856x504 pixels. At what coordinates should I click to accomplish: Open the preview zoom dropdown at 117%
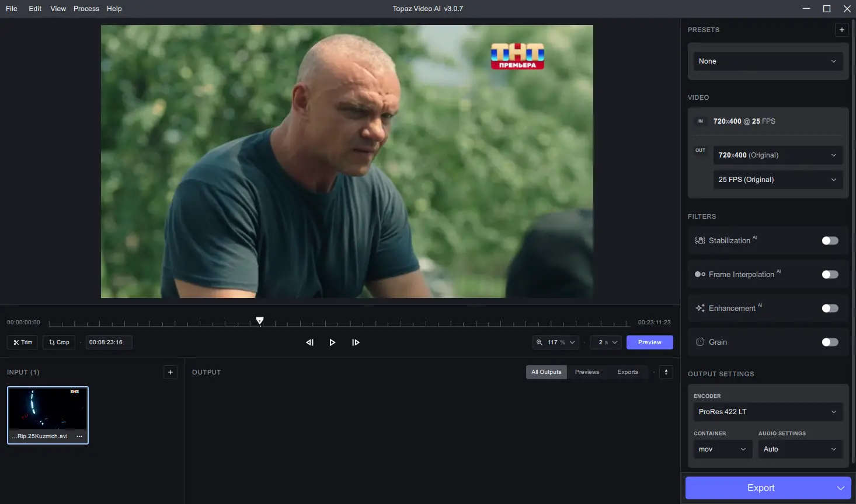(x=556, y=342)
